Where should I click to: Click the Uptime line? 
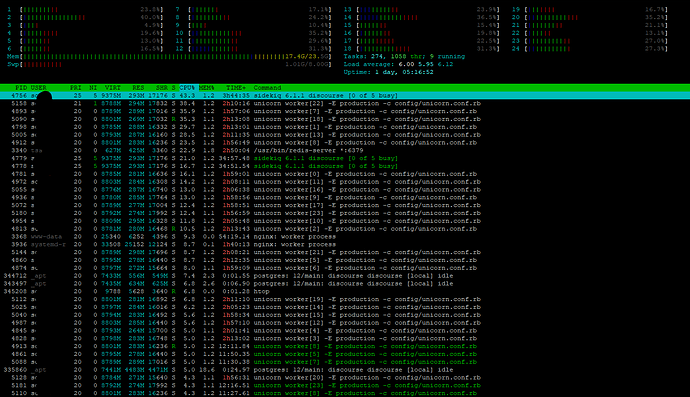tap(388, 72)
